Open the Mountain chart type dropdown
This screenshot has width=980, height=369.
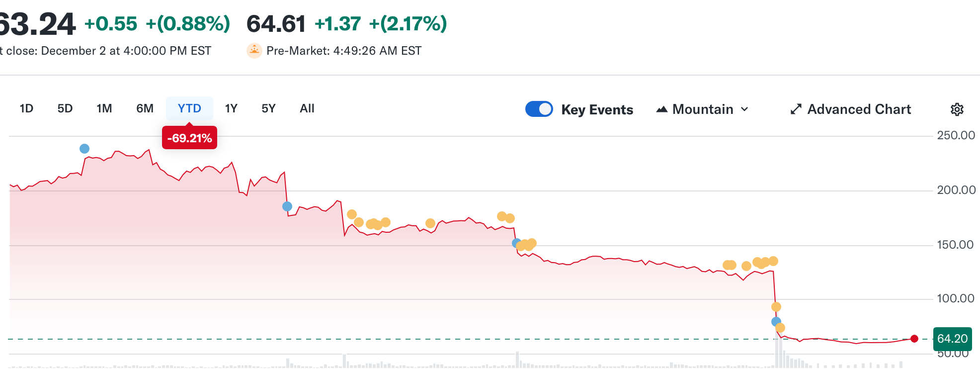[702, 109]
